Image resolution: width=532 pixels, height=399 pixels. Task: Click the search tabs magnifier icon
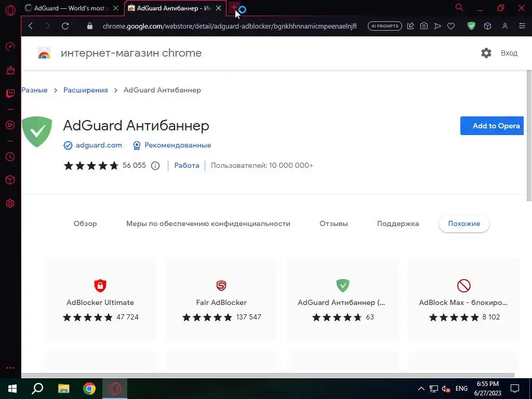pos(459,7)
